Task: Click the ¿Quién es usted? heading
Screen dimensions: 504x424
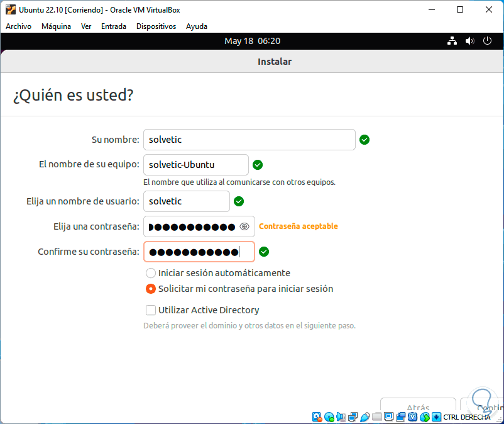Action: (74, 95)
